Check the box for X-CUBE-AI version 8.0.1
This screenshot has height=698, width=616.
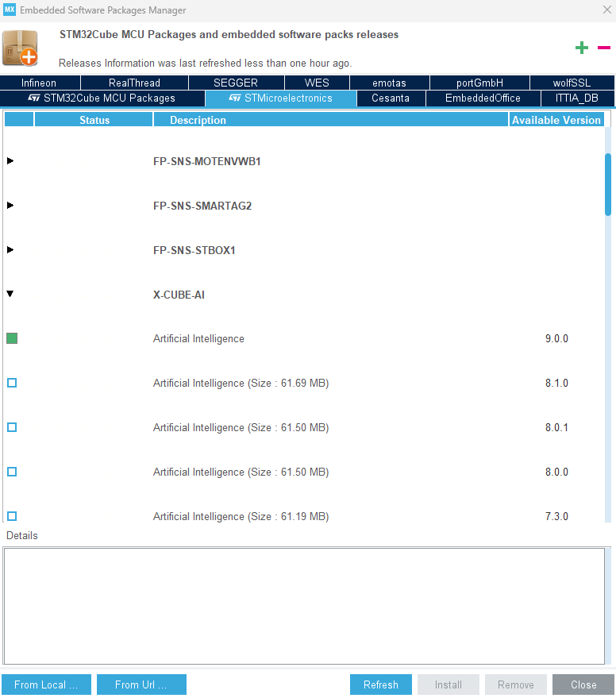click(12, 427)
